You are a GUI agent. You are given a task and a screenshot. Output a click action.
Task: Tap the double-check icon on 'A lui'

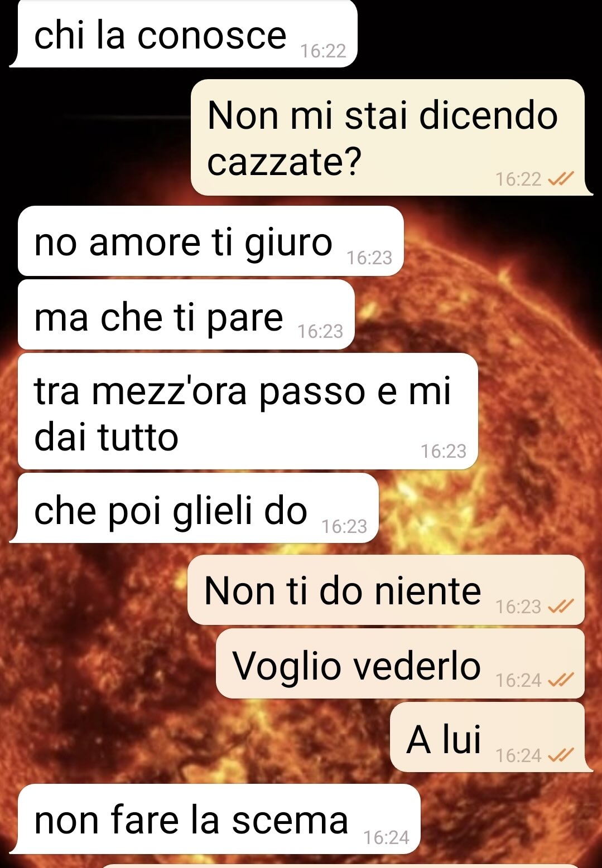tap(561, 755)
